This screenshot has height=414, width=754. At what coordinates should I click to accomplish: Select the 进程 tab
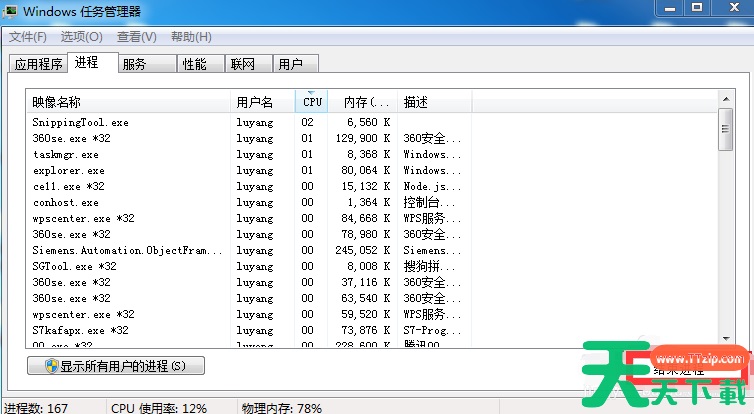click(x=92, y=63)
